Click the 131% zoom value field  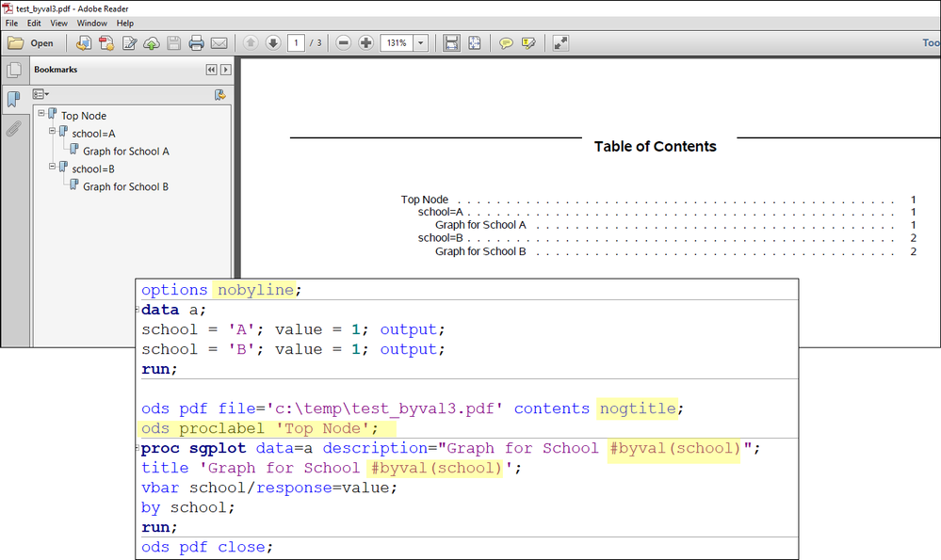[x=396, y=43]
